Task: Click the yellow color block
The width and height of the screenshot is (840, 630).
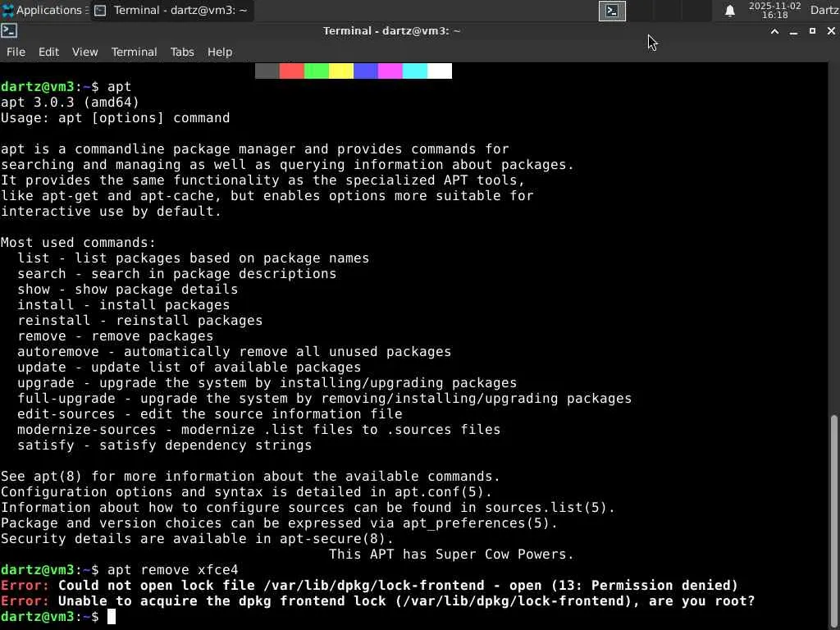Action: click(x=341, y=71)
